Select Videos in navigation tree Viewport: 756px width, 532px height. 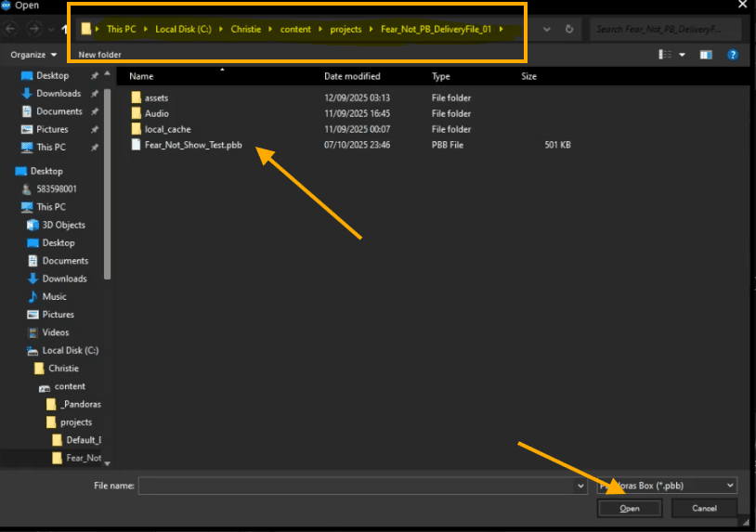click(56, 332)
